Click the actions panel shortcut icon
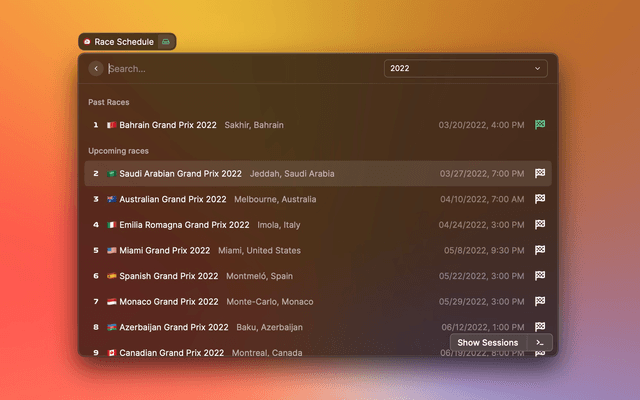Image resolution: width=640 pixels, height=400 pixels. pyautogui.click(x=540, y=342)
